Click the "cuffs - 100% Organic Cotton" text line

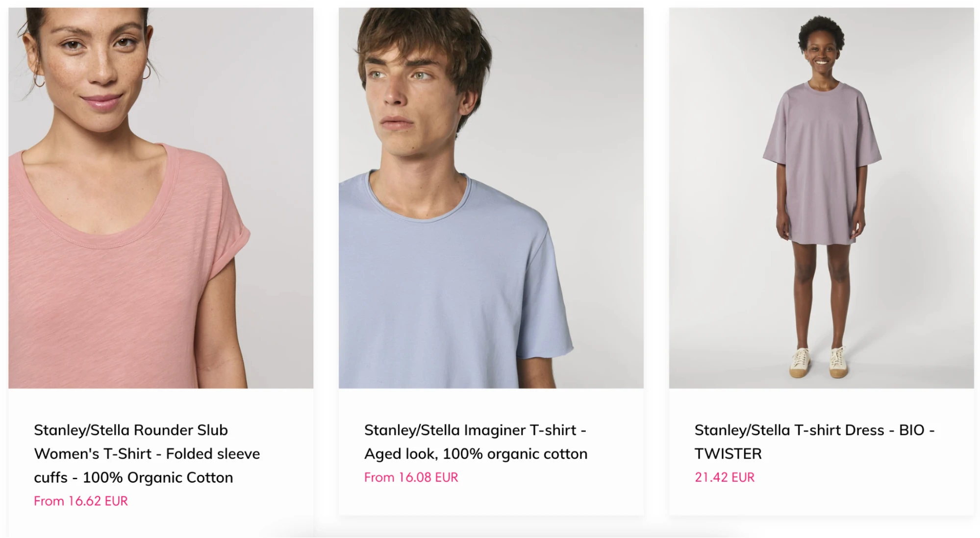point(133,477)
